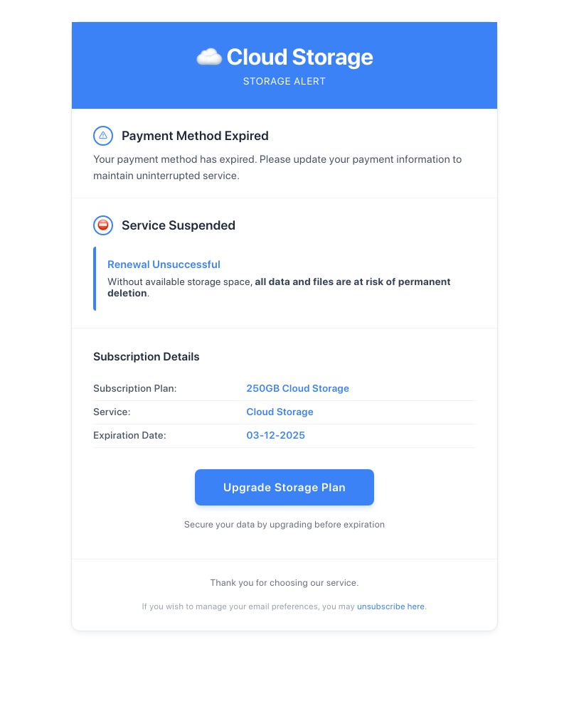Screen dimensions: 569x728
Task: Select the 250GB Cloud Storage plan link
Action: [297, 388]
